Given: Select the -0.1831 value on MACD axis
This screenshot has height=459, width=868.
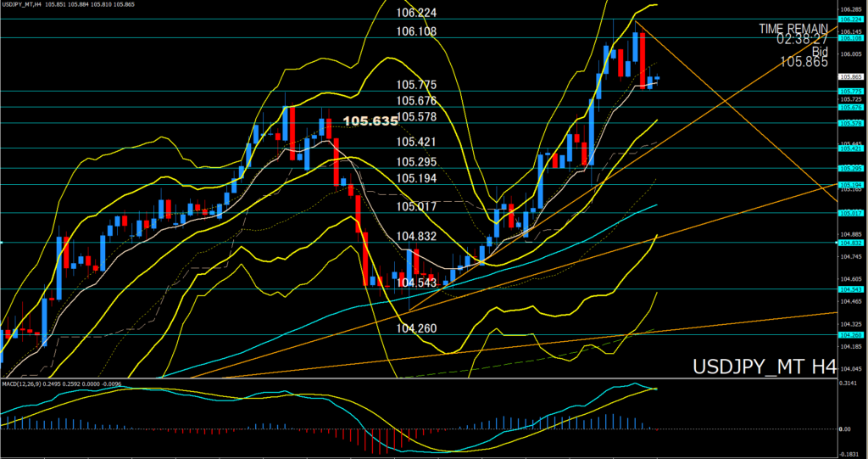Looking at the screenshot, I should [x=849, y=455].
